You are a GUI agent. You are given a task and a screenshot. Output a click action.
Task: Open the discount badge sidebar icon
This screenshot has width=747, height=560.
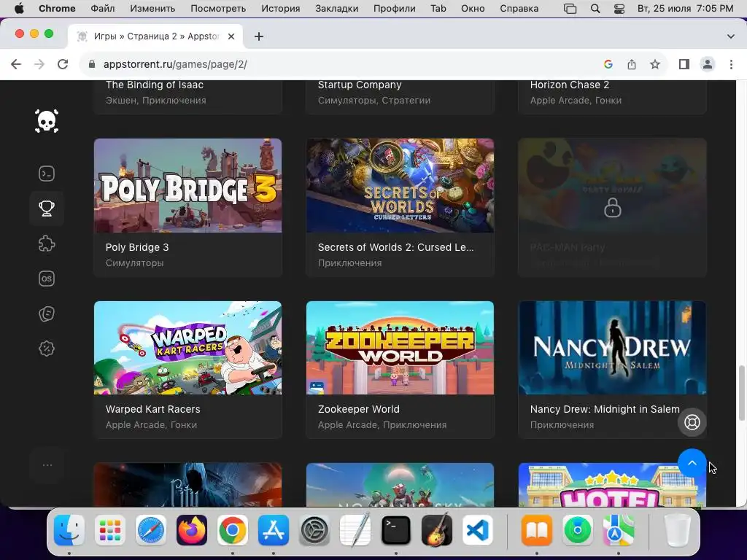tap(47, 349)
